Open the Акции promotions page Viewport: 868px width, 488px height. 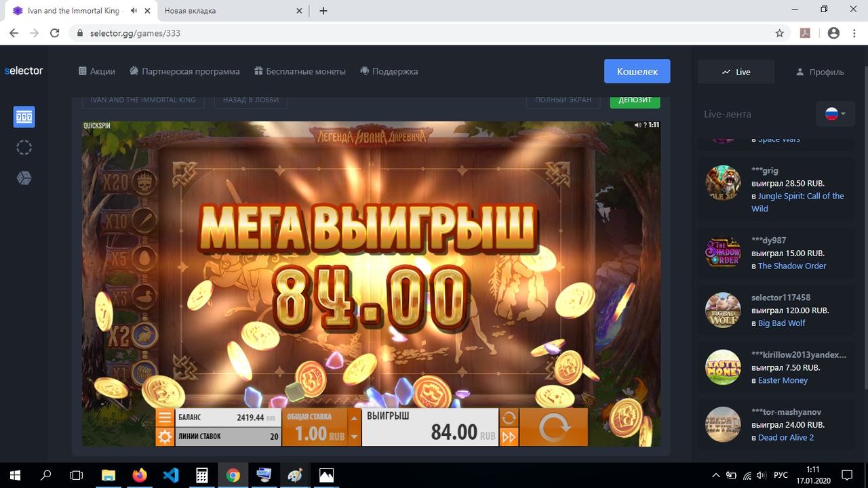coord(97,71)
